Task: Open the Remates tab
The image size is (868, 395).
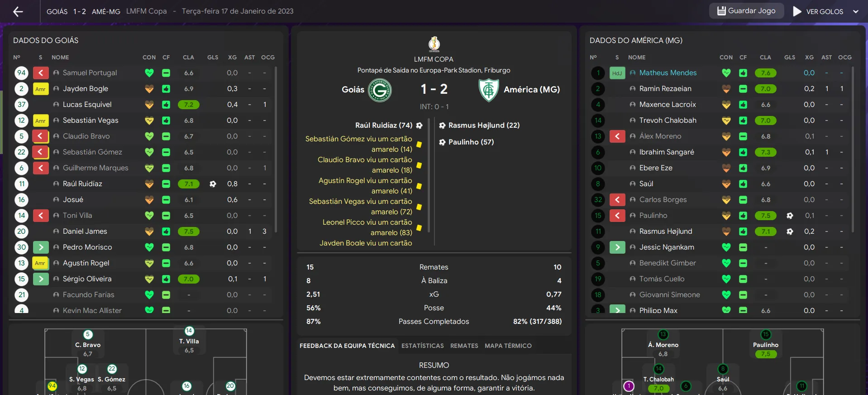Action: 464,346
